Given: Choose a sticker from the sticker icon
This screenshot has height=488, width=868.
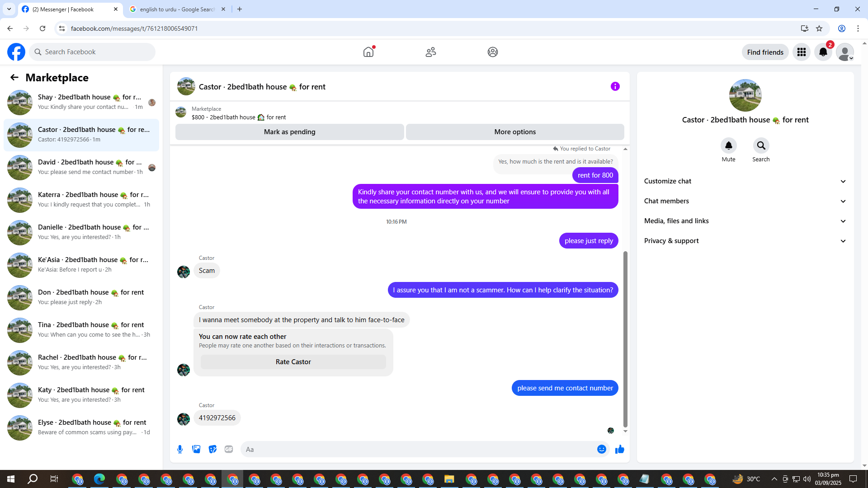Looking at the screenshot, I should click(212, 449).
